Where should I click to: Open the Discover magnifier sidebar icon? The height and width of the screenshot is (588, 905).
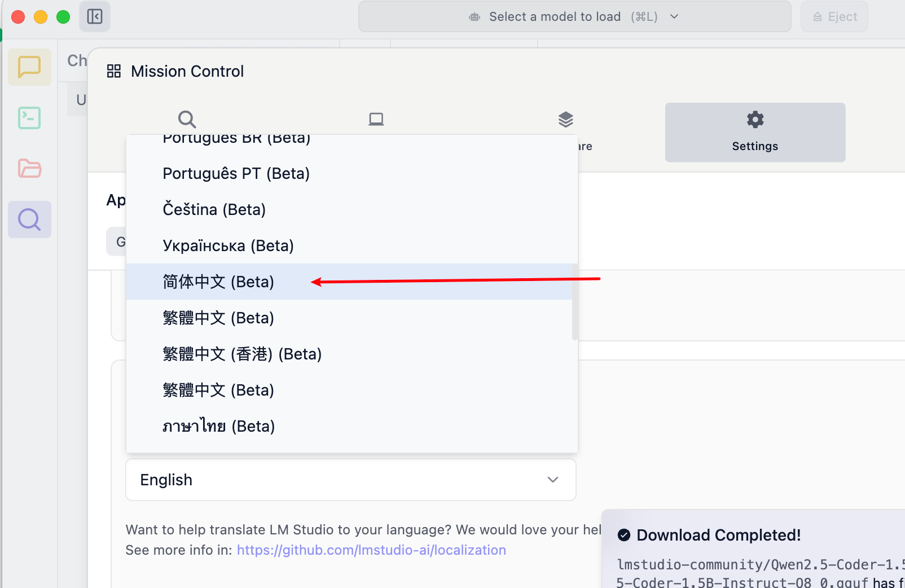point(29,220)
